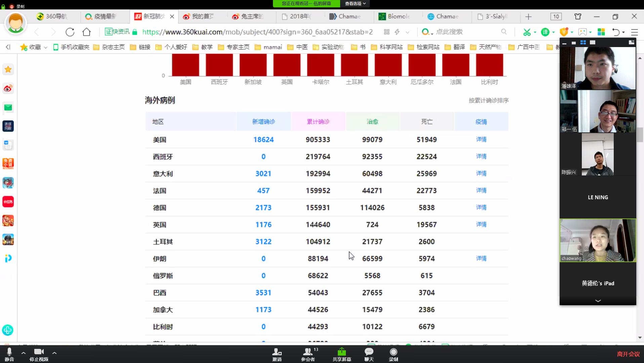The image size is (644, 363).
Task: Click the favorites star sidebar icon
Action: point(8,70)
